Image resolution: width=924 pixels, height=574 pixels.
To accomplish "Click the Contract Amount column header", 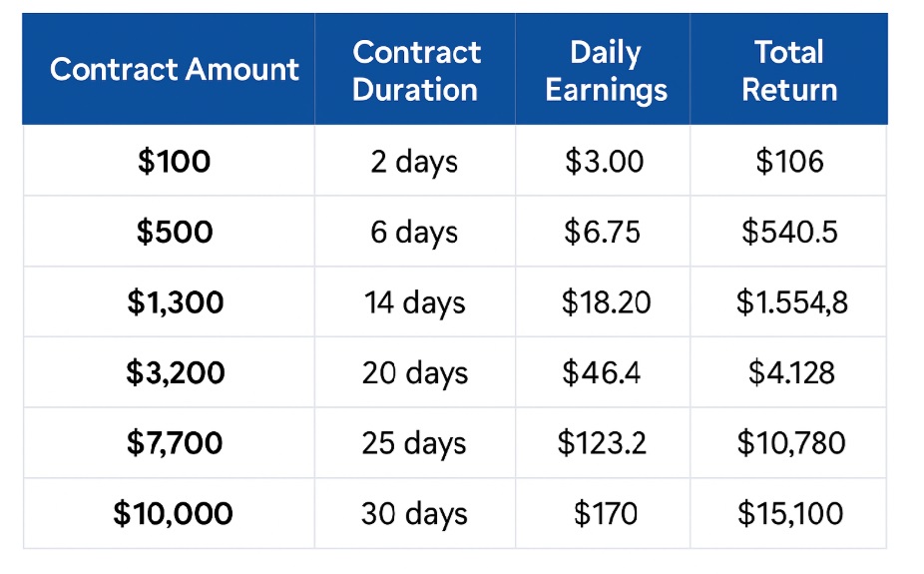I will pos(174,69).
